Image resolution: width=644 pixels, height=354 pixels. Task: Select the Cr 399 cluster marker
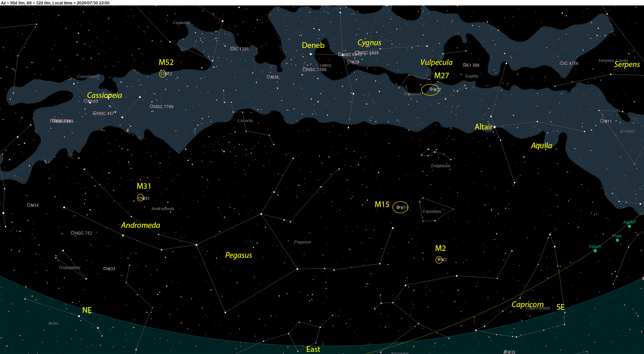pyautogui.click(x=465, y=65)
